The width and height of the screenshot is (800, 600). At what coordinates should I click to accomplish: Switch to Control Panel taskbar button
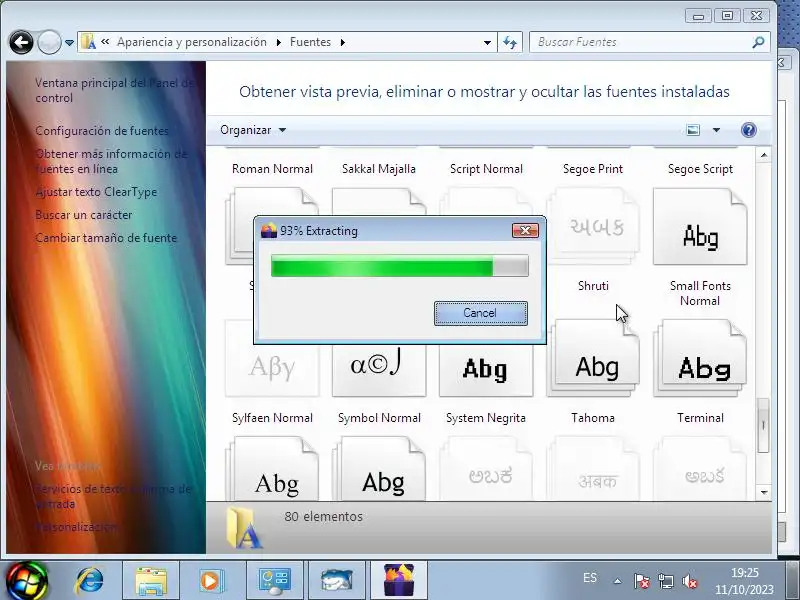pos(274,581)
